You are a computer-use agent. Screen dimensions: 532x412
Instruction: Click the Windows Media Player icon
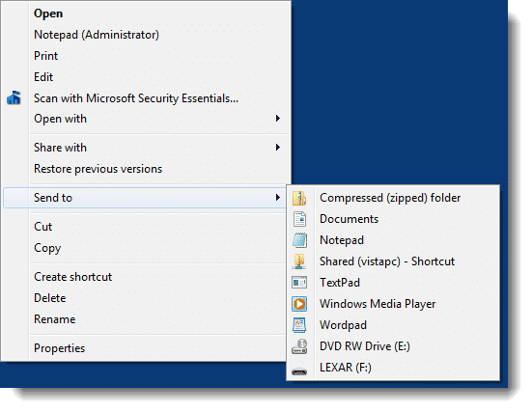pyautogui.click(x=299, y=304)
